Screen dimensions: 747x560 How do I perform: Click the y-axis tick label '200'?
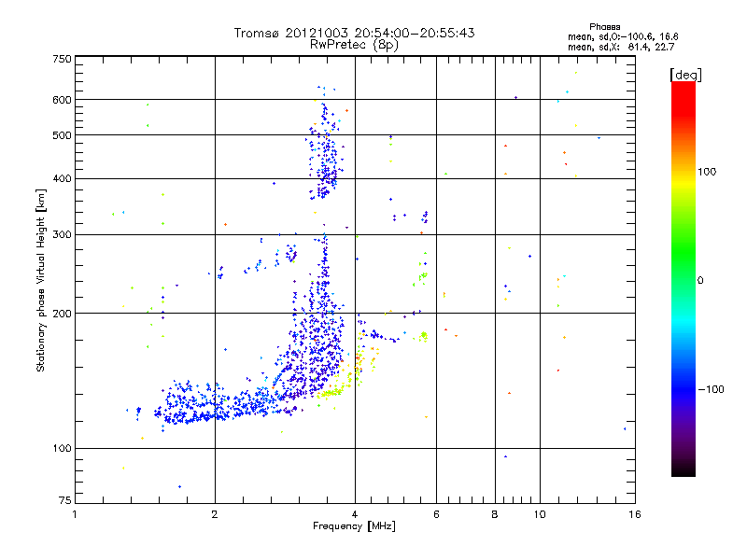tap(62, 314)
